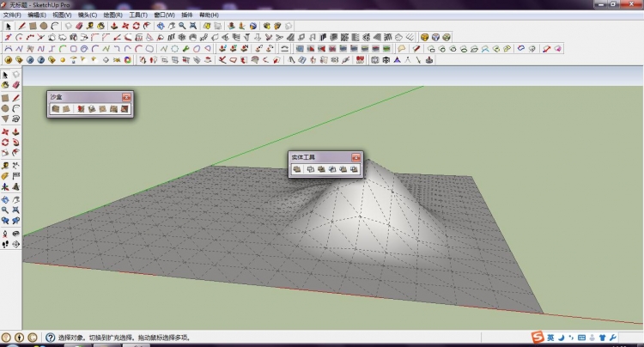Click Zoom Extents in top toolbar
The width and height of the screenshot is (644, 347).
coord(192,26)
